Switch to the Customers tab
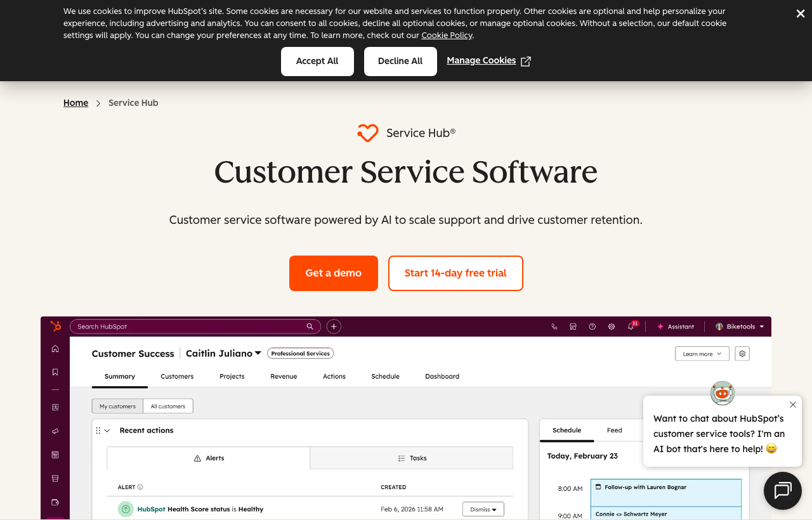Image resolution: width=812 pixels, height=520 pixels. 177,376
